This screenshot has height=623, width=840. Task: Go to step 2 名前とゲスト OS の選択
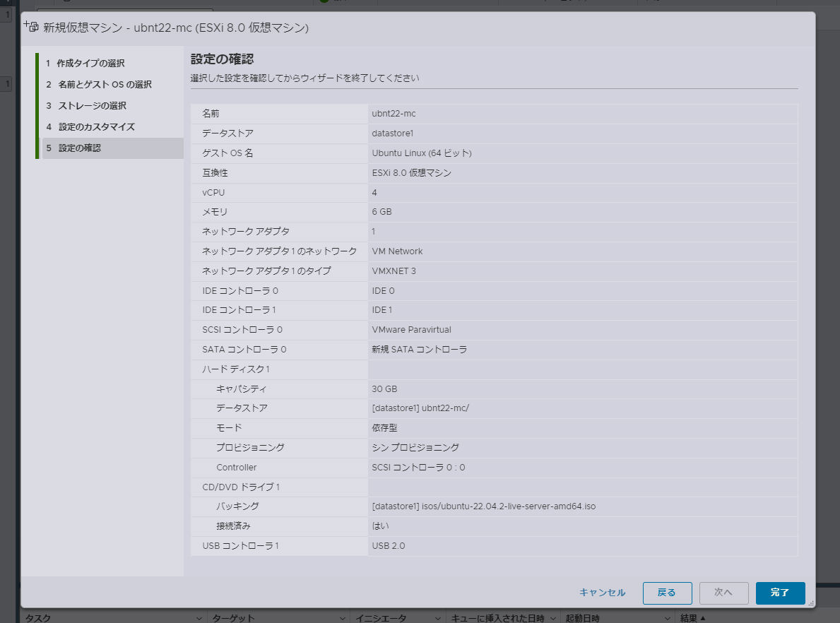click(99, 85)
